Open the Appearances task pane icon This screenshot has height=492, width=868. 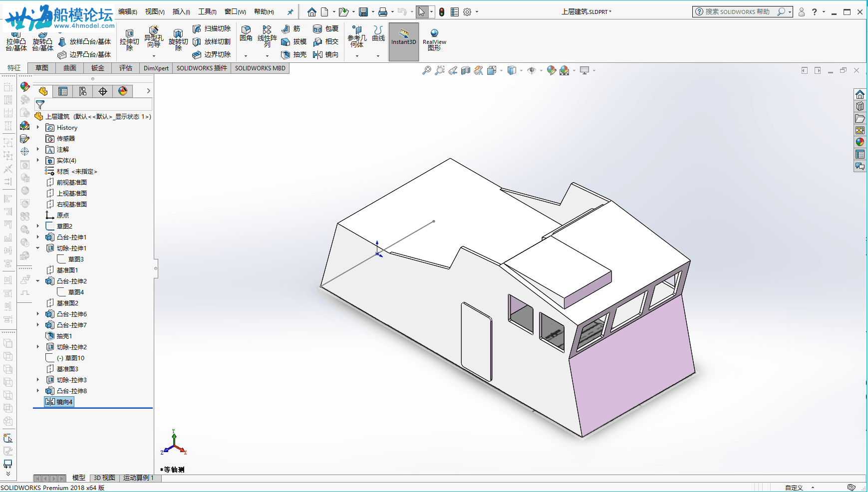(860, 142)
